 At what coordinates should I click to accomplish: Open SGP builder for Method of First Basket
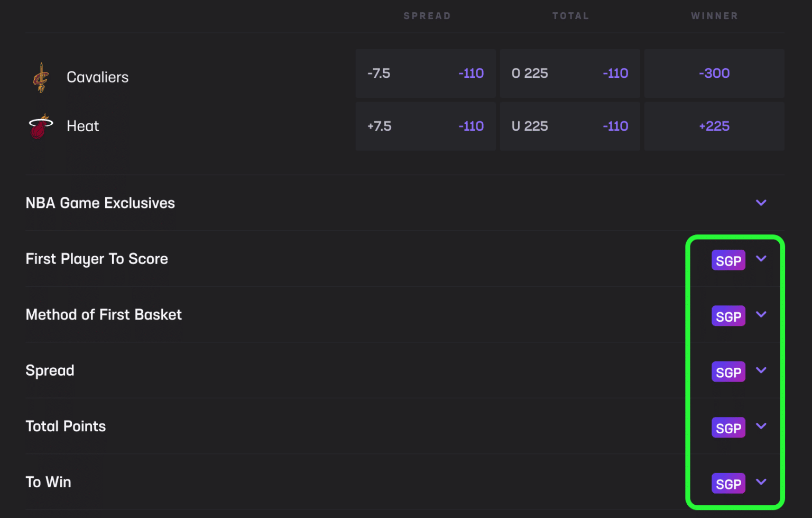pyautogui.click(x=728, y=316)
